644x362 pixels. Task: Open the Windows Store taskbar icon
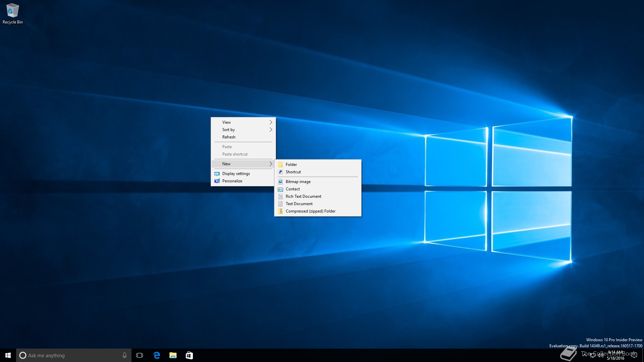click(x=189, y=355)
